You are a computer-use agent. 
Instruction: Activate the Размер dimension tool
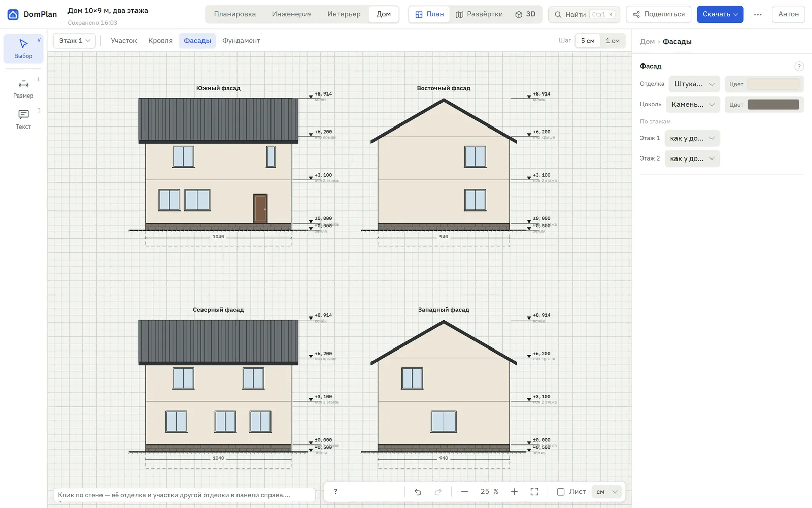pos(23,88)
